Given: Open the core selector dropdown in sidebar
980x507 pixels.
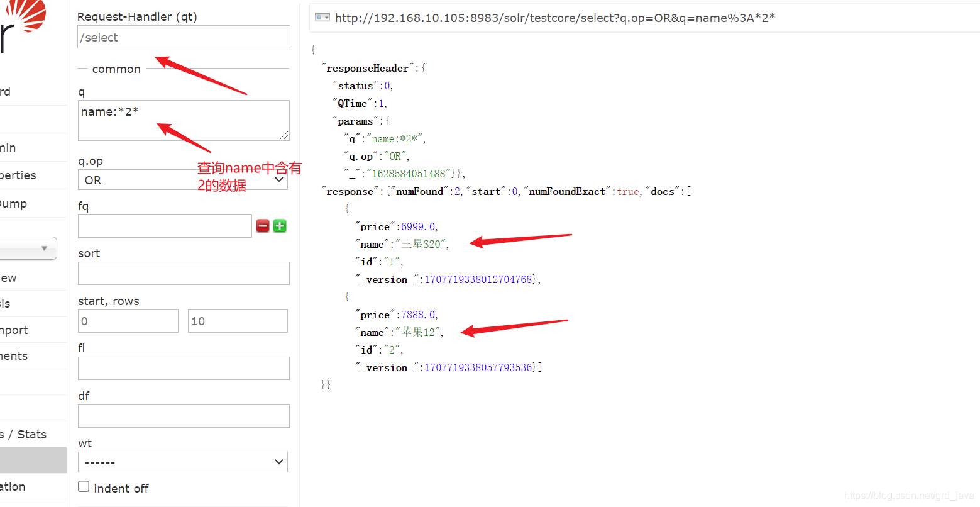Looking at the screenshot, I should (x=28, y=248).
